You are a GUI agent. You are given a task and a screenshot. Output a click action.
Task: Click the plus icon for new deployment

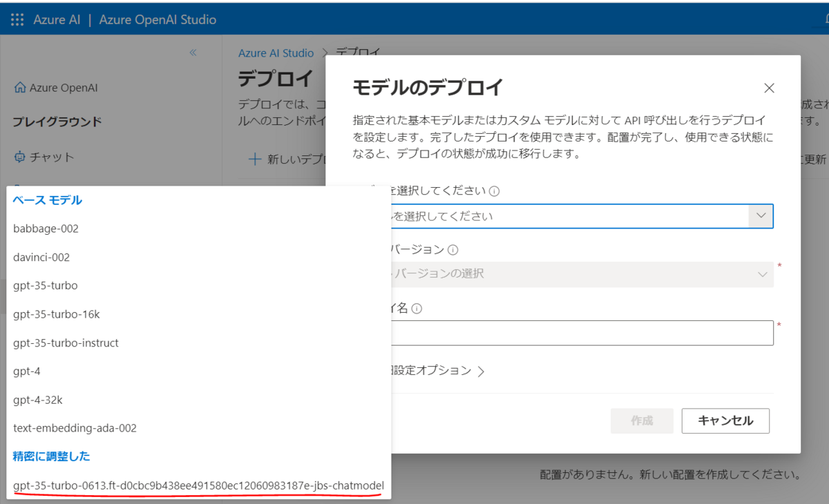point(254,159)
